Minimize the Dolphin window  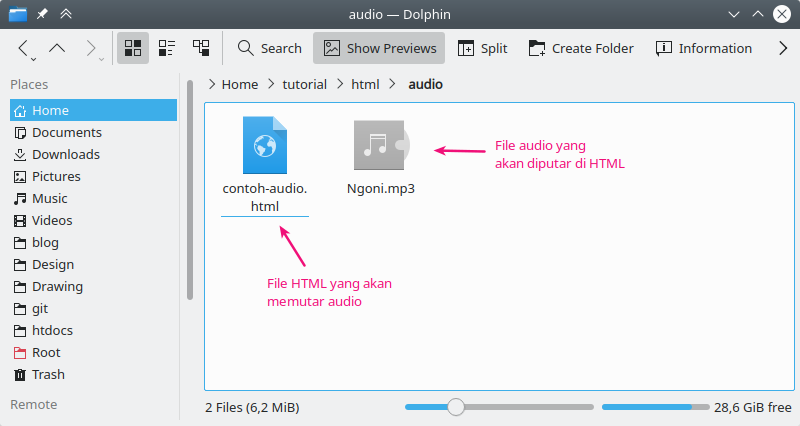(x=734, y=14)
